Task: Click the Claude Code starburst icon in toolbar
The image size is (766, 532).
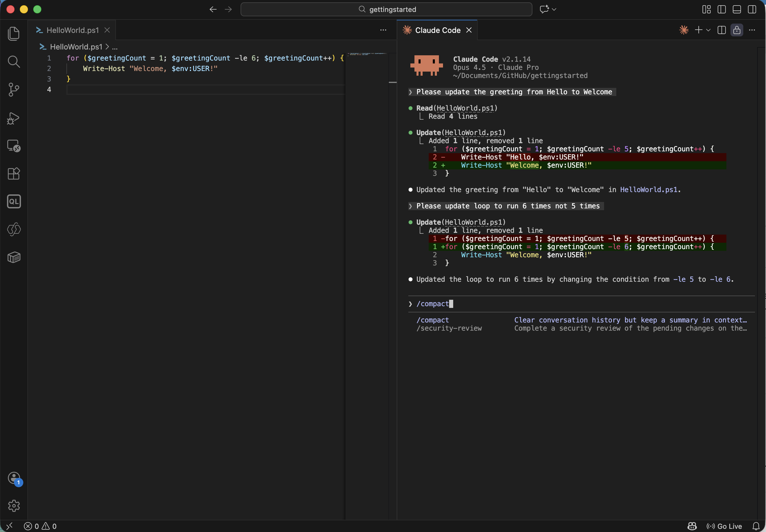Action: pyautogui.click(x=684, y=30)
